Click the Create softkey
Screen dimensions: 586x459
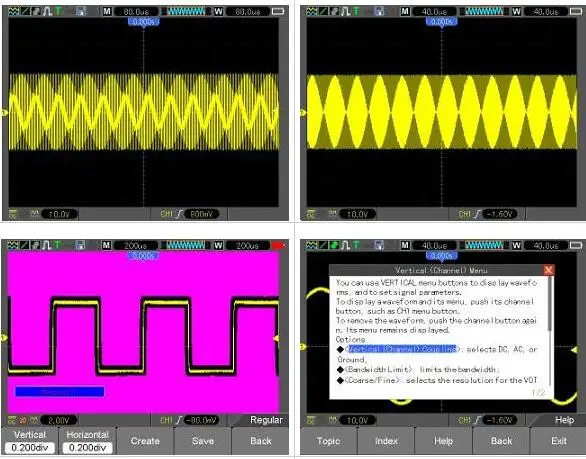145,441
